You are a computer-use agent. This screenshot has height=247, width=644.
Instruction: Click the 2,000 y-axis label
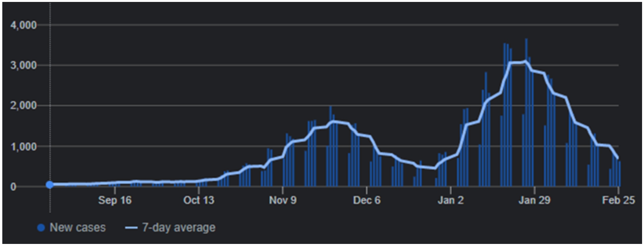[23, 106]
